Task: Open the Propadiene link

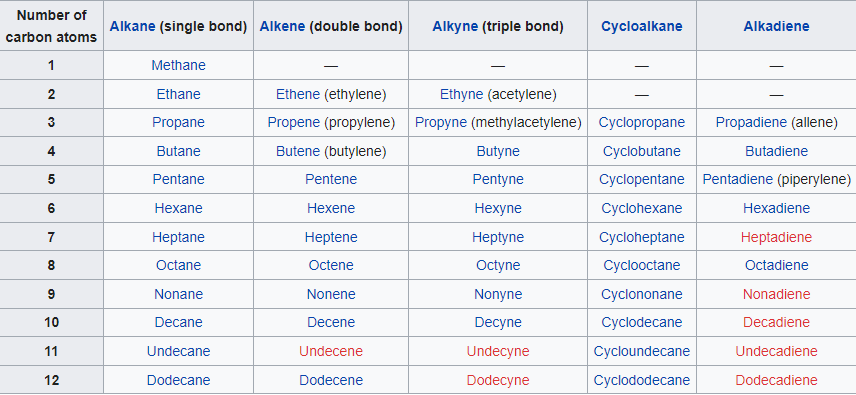Action: 751,123
